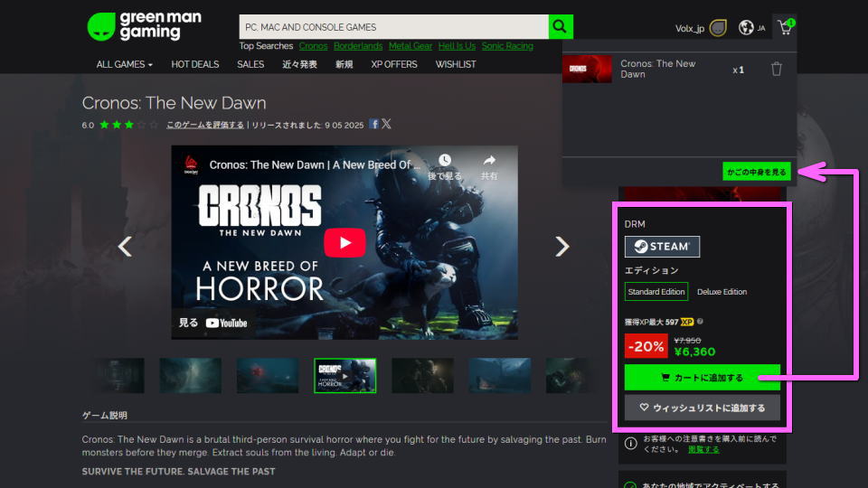Click the ¥6,360 price text
This screenshot has width=868, height=488.
click(694, 352)
